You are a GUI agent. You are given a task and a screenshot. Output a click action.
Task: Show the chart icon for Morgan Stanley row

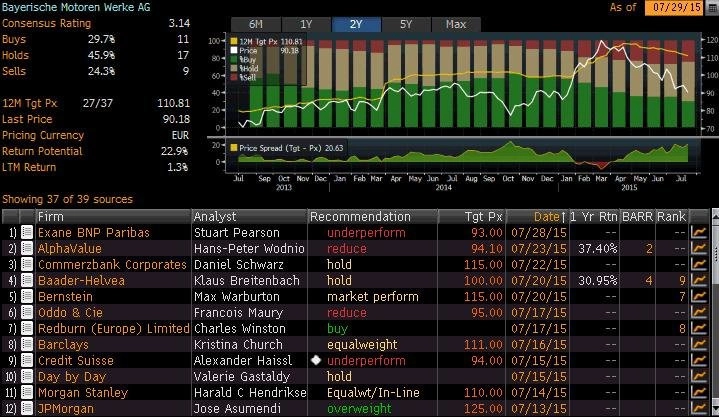[x=699, y=393]
